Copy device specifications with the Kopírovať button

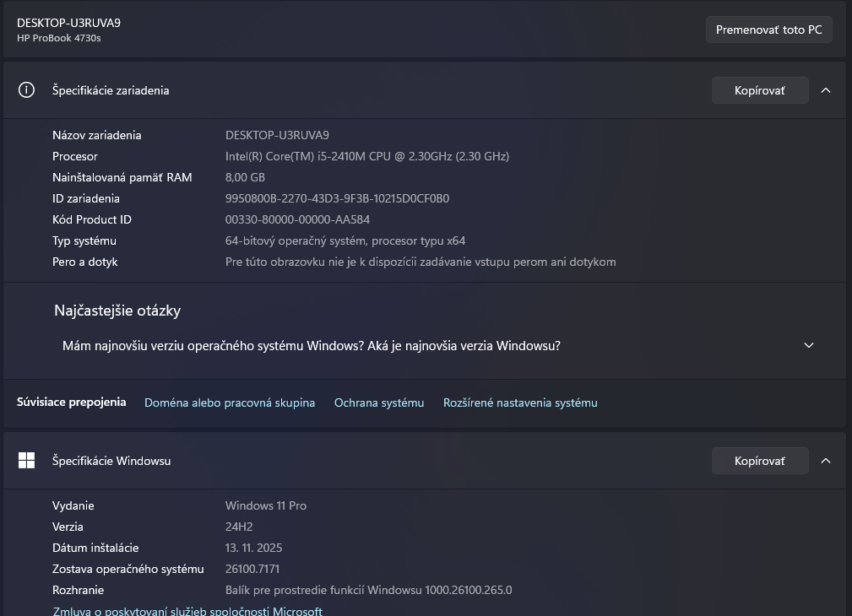tap(759, 90)
